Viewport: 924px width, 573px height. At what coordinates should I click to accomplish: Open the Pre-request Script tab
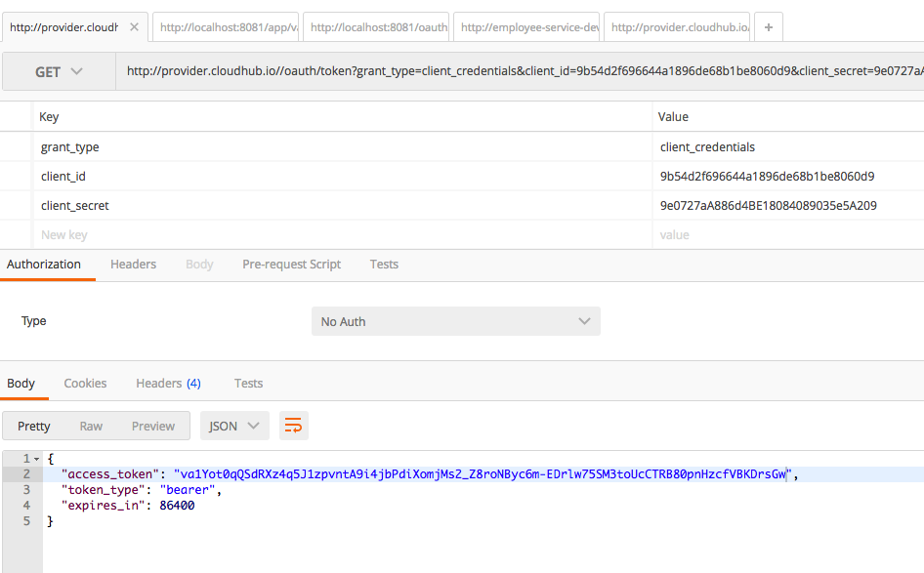coord(291,264)
